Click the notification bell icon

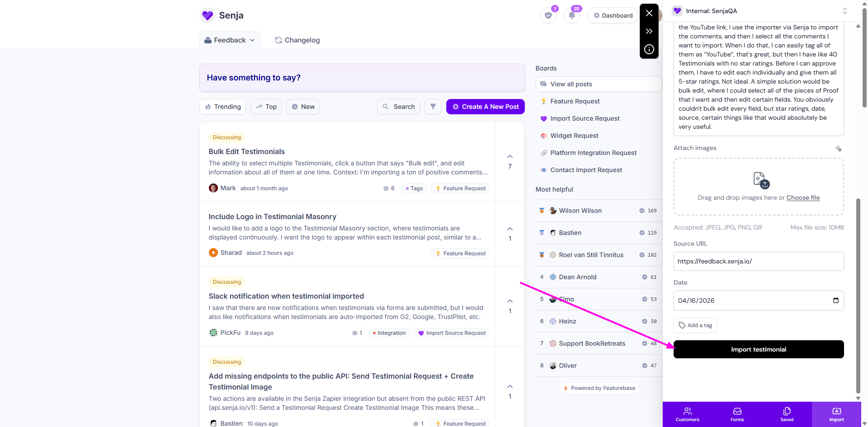(571, 15)
